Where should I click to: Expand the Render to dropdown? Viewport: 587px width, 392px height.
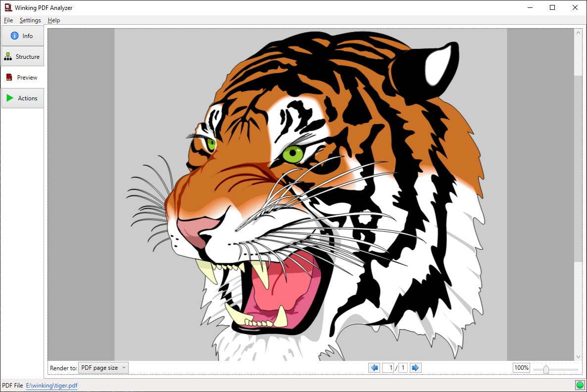click(103, 368)
